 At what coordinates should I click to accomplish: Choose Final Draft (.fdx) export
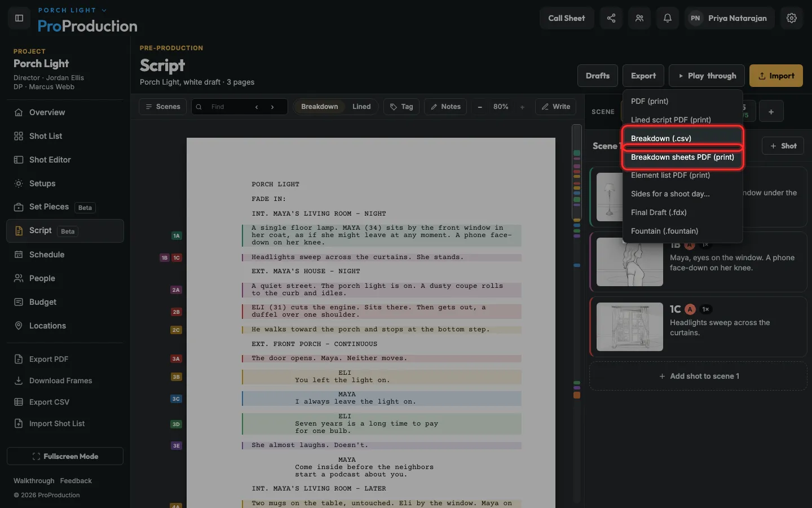pyautogui.click(x=682, y=212)
